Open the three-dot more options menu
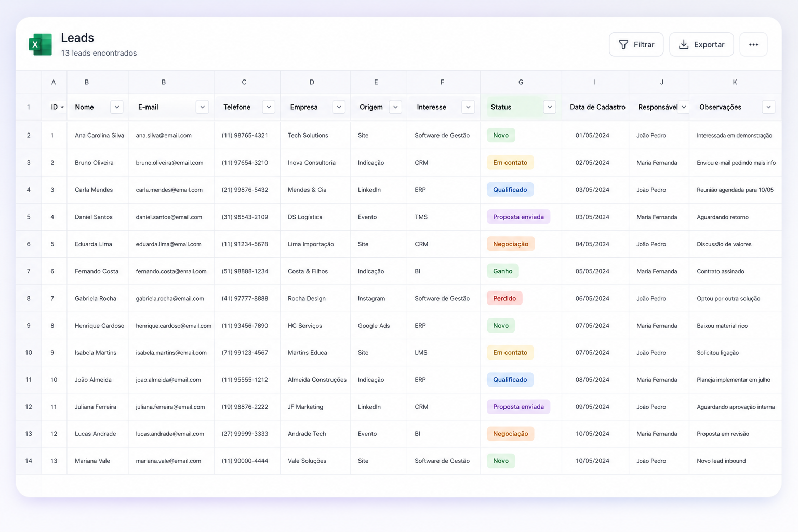Screen dimensions: 798x532 753,44
